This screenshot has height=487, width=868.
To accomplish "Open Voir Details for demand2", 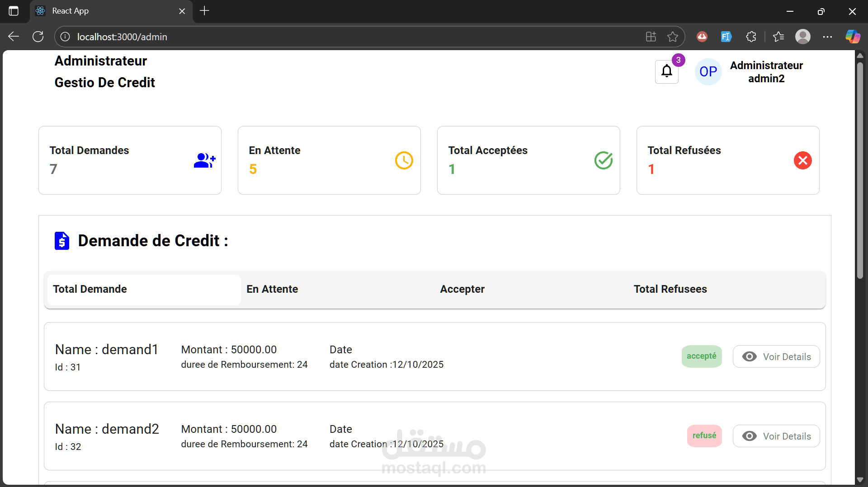I will coord(776,436).
